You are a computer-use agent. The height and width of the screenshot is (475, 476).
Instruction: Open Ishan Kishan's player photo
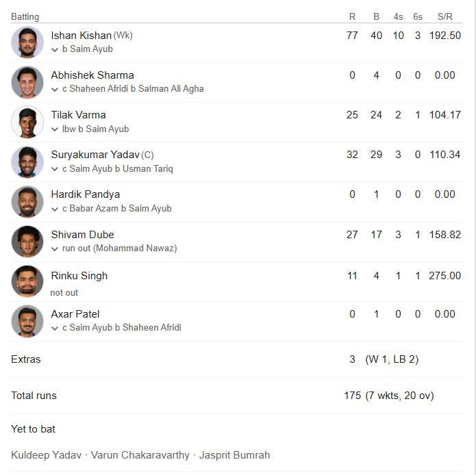(27, 42)
